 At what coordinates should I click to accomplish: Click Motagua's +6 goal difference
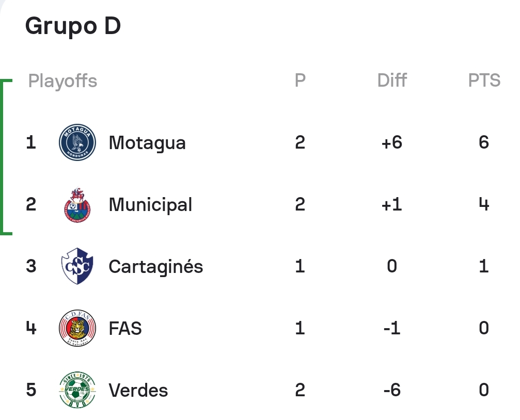tap(391, 142)
